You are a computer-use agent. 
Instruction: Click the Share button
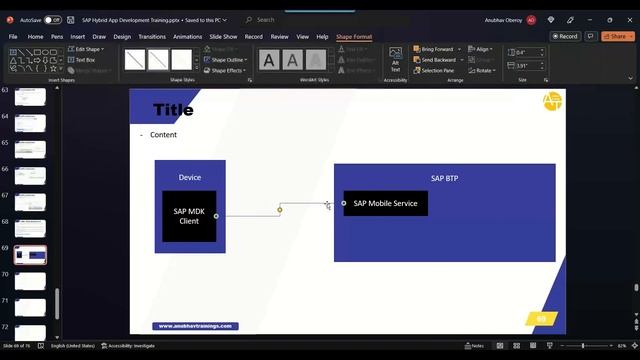coord(618,36)
